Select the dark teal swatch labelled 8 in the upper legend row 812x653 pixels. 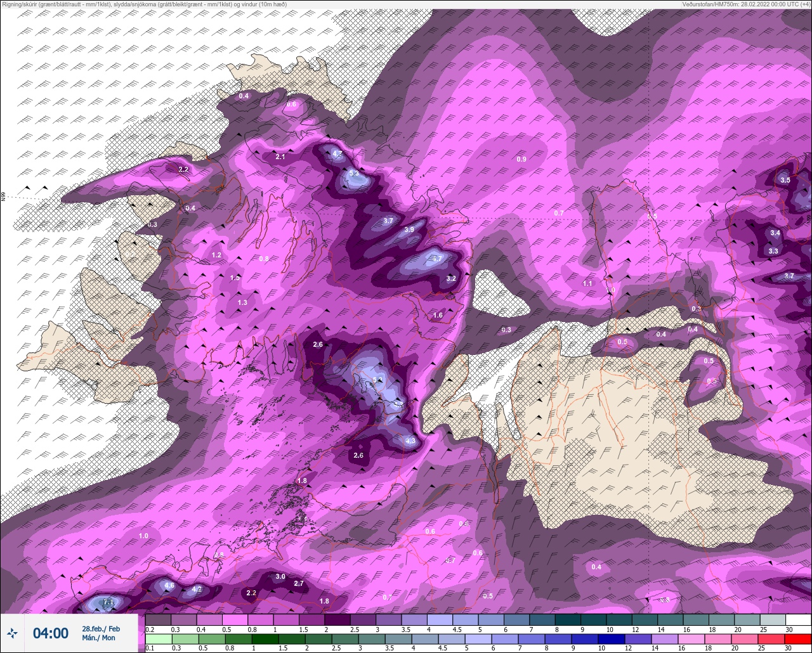[x=568, y=620]
